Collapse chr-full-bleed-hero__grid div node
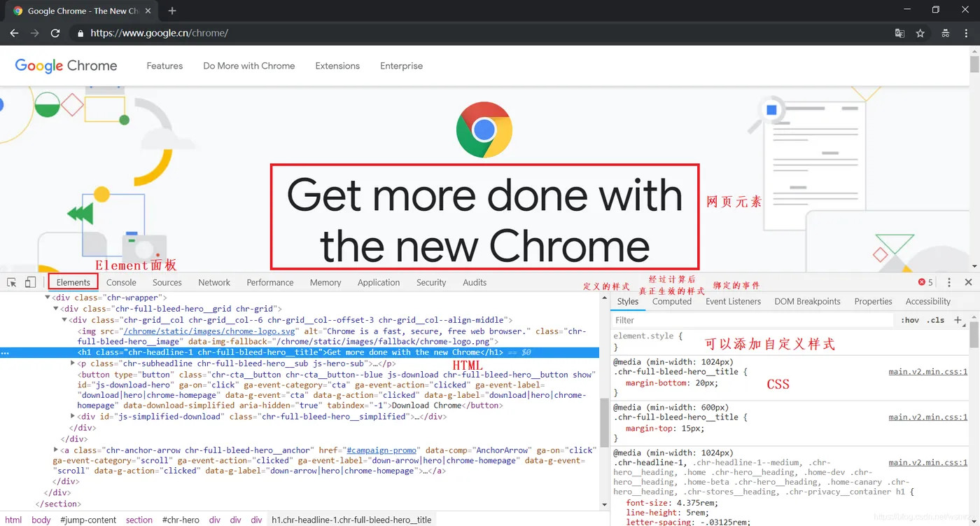The width and height of the screenshot is (980, 526). pos(56,309)
